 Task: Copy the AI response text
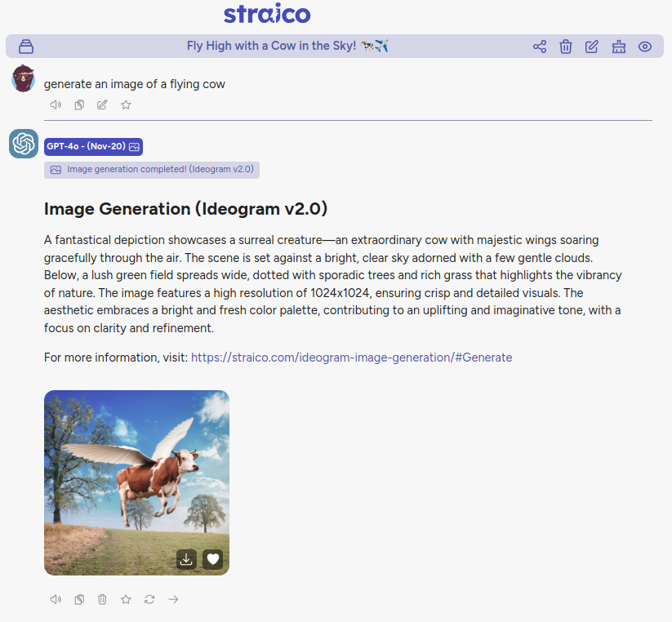79,599
